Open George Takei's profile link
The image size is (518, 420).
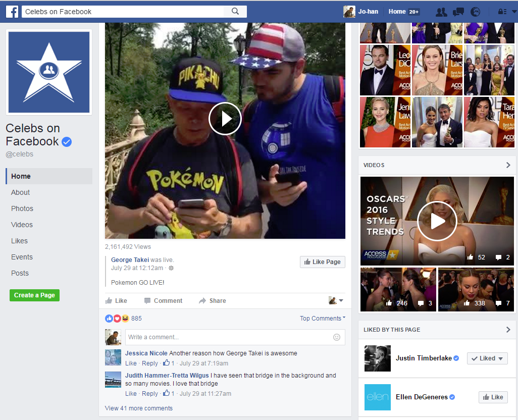pyautogui.click(x=130, y=260)
